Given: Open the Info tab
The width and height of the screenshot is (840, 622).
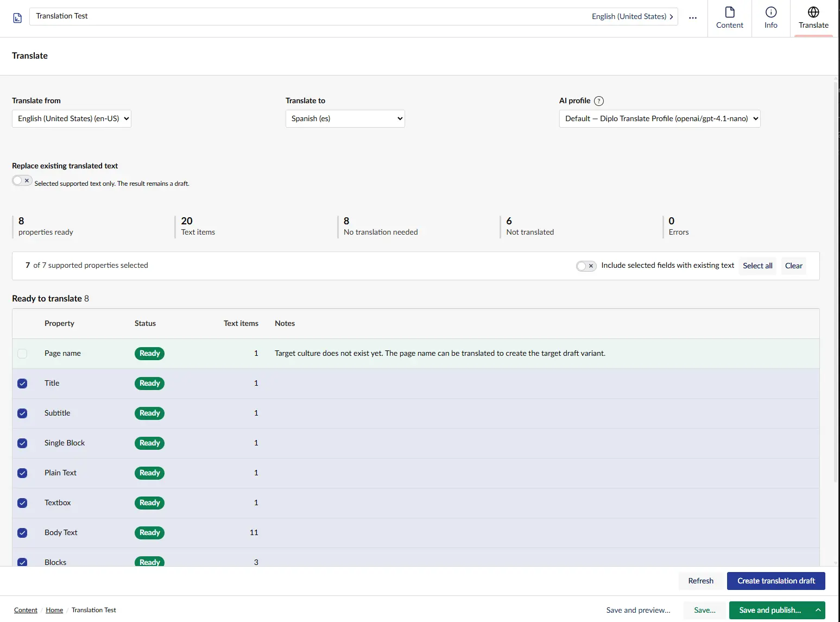Looking at the screenshot, I should [x=771, y=18].
